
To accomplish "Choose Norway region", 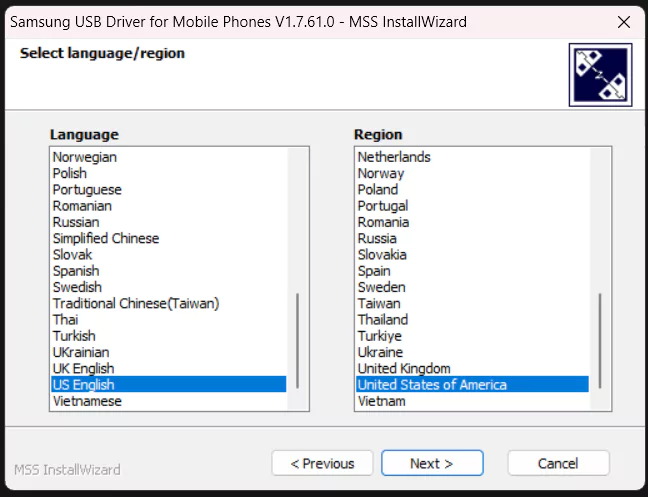I will pos(472,173).
